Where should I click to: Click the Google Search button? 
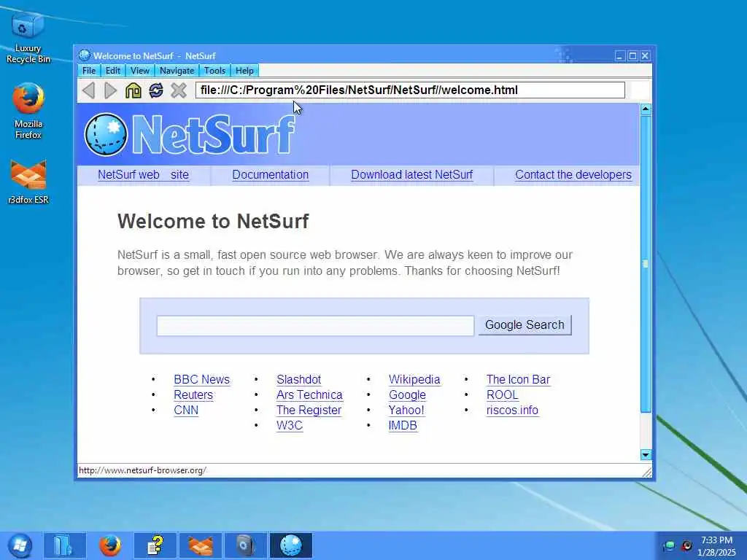click(525, 324)
